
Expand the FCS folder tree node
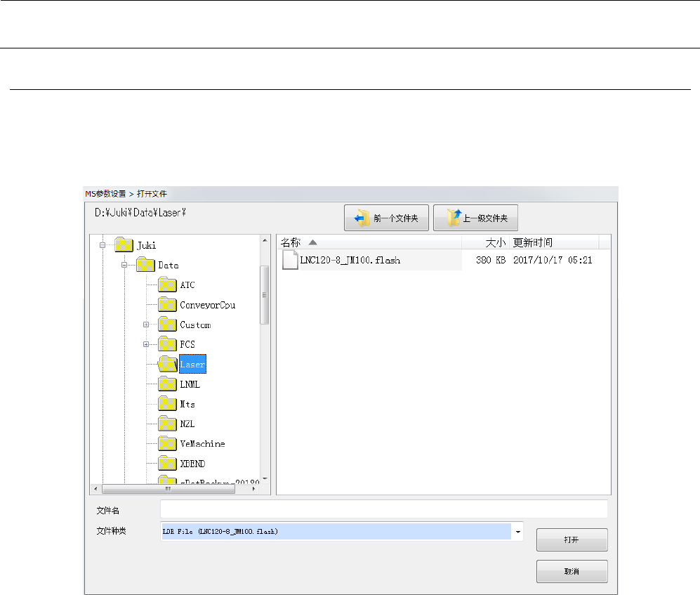click(146, 344)
